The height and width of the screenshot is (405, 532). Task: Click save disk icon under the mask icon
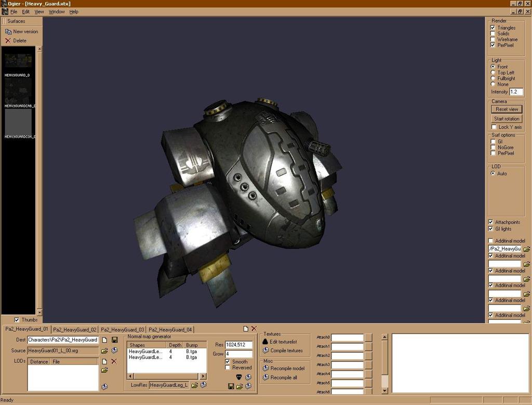click(231, 386)
